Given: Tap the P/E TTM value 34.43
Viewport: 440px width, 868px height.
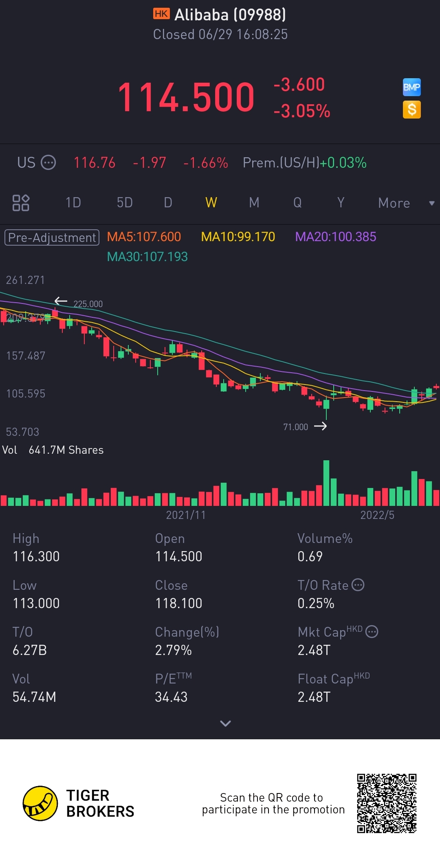Looking at the screenshot, I should pyautogui.click(x=171, y=697).
